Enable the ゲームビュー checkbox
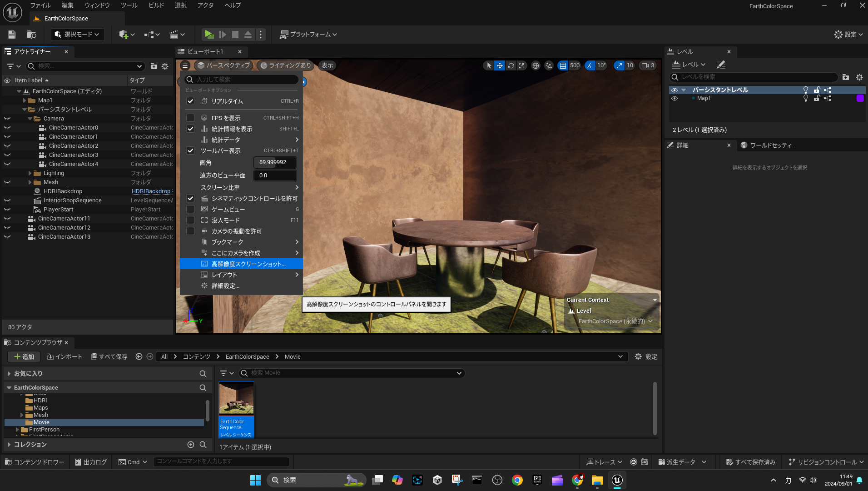This screenshot has height=491, width=868. [x=190, y=209]
